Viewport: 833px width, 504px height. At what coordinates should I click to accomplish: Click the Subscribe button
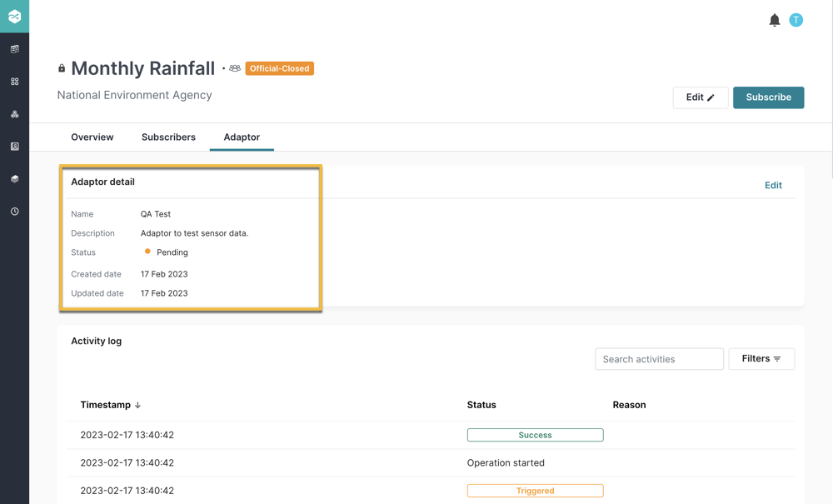point(768,97)
